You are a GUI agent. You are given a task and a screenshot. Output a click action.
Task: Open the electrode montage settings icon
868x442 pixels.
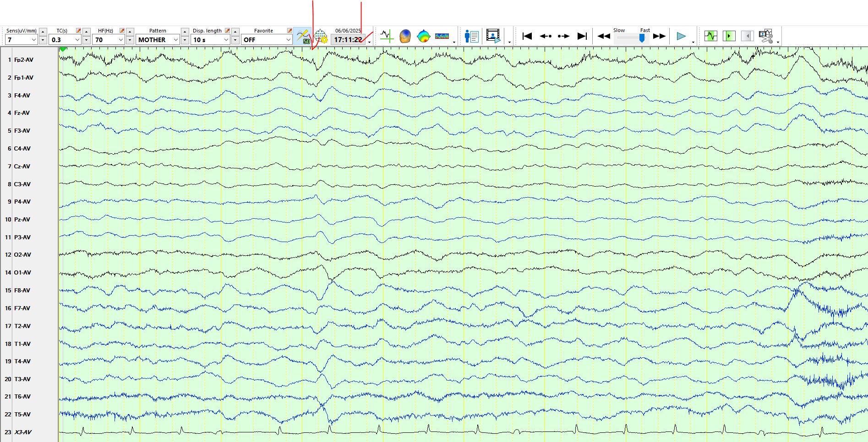321,36
